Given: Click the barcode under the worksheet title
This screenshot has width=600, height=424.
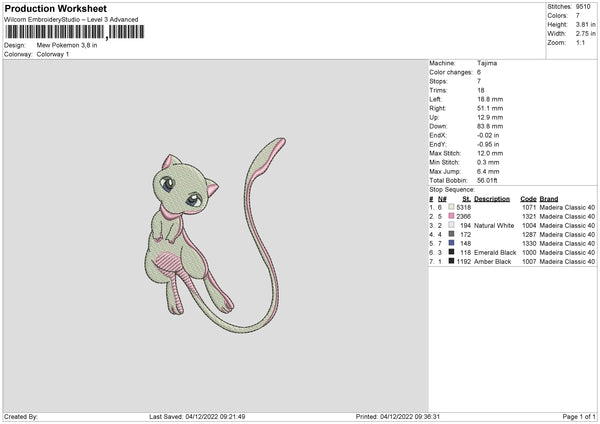Looking at the screenshot, I should coord(75,32).
